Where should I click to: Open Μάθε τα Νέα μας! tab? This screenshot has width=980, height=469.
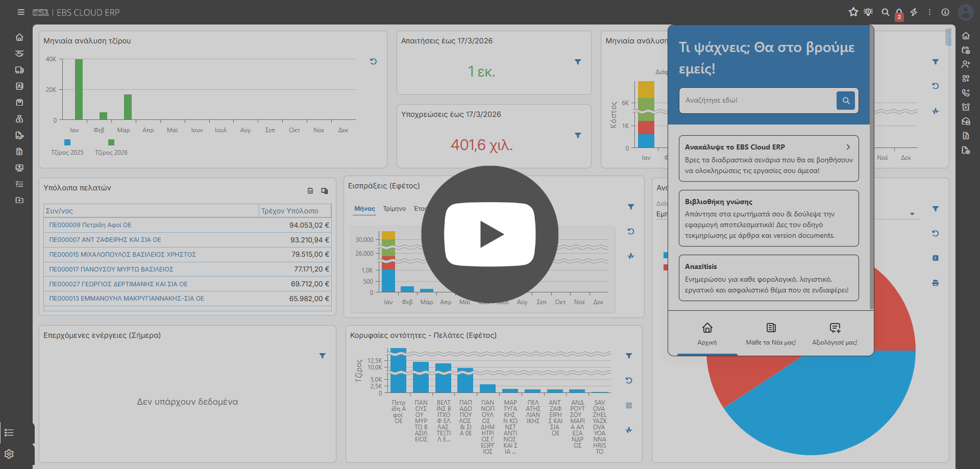(x=771, y=334)
